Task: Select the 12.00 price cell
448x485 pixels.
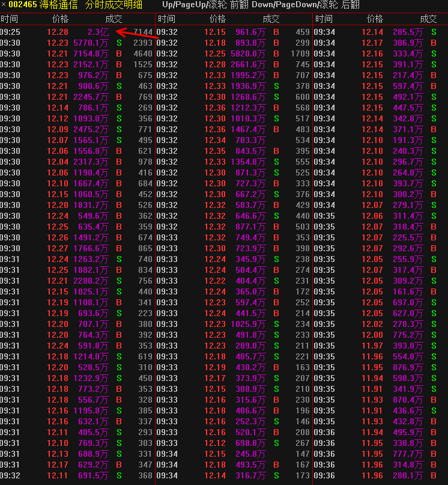Action: 372,335
